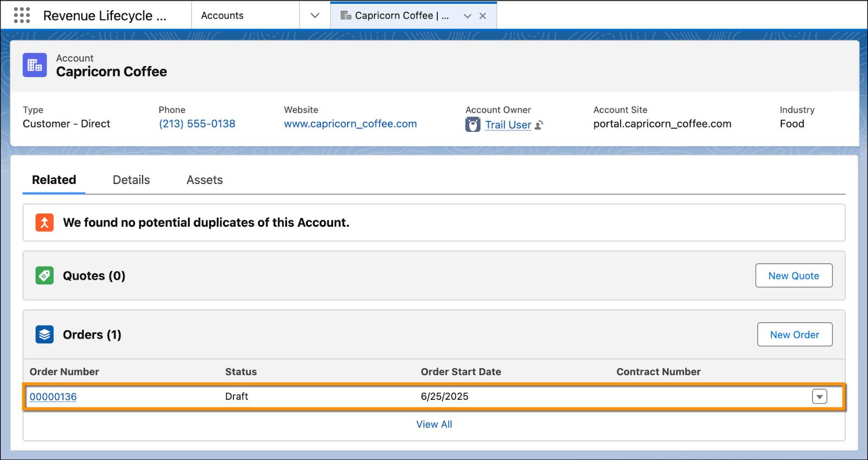Image resolution: width=868 pixels, height=460 pixels.
Task: Open order number 00000136 link
Action: [x=53, y=397]
